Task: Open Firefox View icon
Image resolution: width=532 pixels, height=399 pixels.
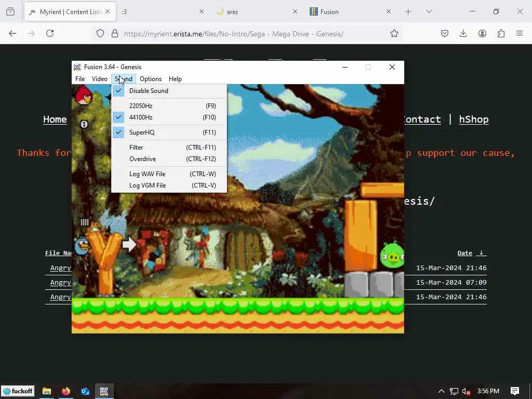Action: [x=10, y=12]
